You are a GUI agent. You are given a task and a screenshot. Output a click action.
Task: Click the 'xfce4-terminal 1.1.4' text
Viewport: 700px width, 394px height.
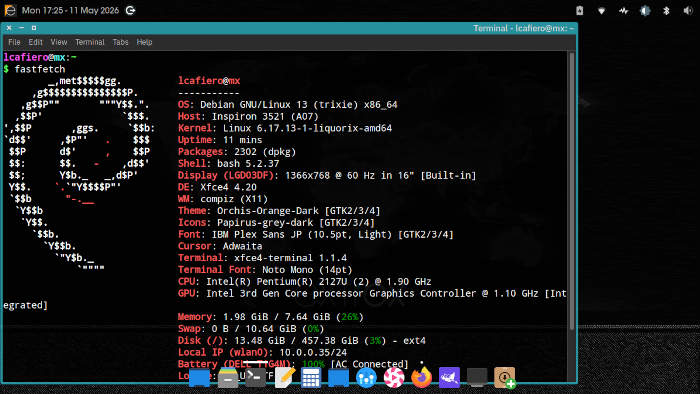click(x=290, y=258)
